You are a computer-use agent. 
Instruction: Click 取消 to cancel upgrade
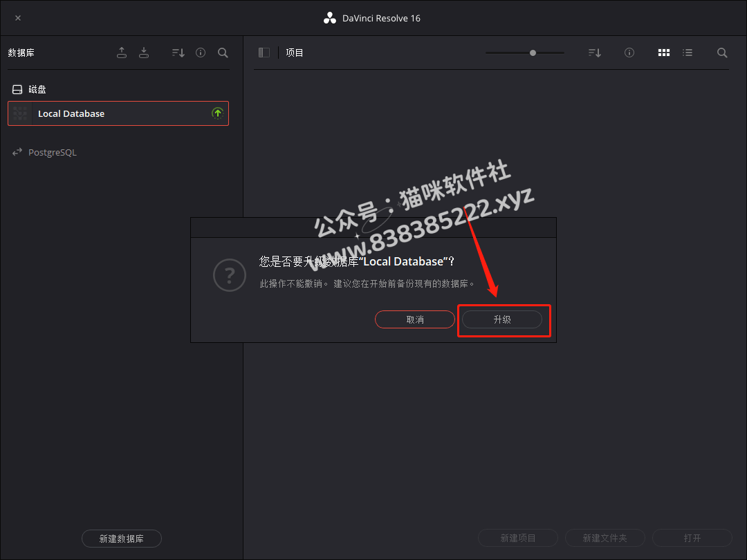point(415,319)
